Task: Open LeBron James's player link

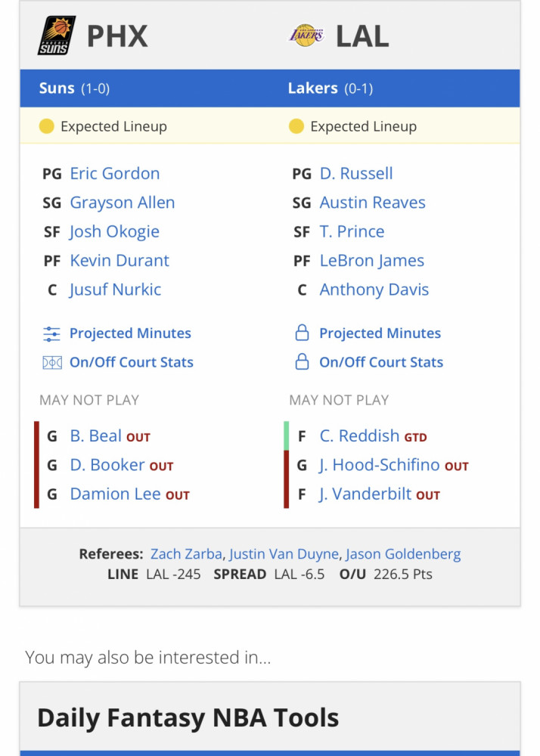Action: 372,261
